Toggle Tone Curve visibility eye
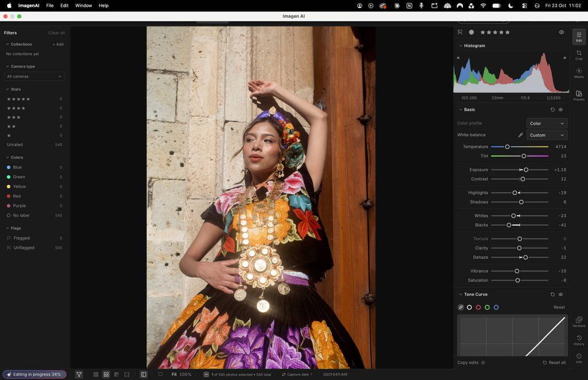The width and height of the screenshot is (588, 380). tap(560, 294)
